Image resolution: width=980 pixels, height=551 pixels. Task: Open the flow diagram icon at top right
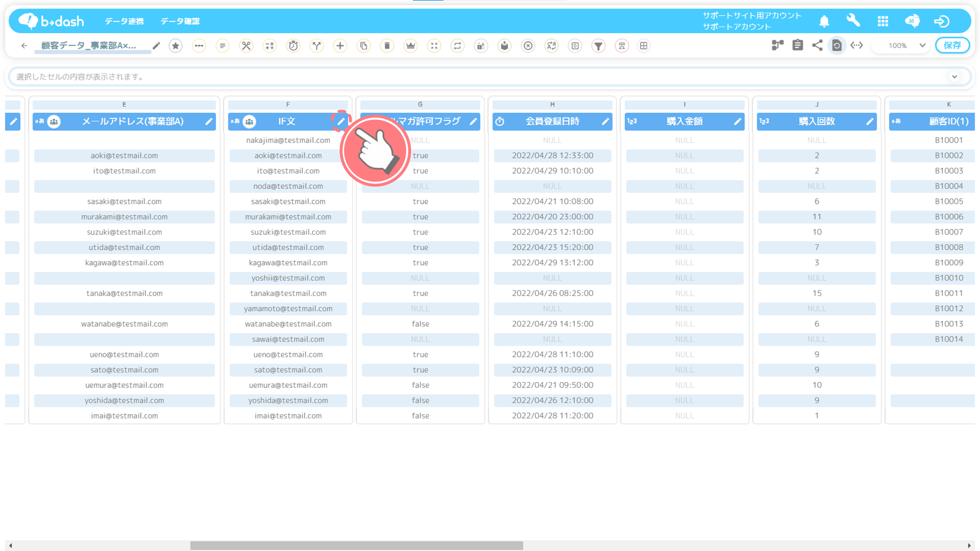[x=778, y=46]
